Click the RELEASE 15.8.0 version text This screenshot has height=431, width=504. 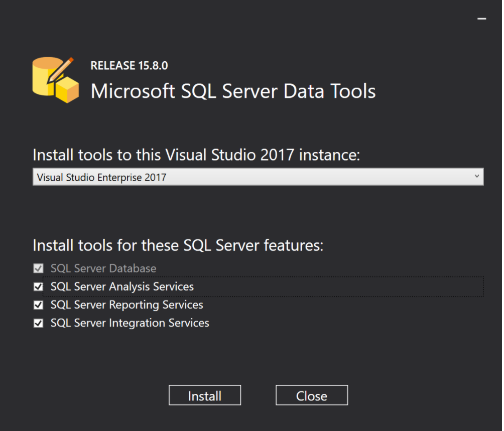pyautogui.click(x=129, y=65)
